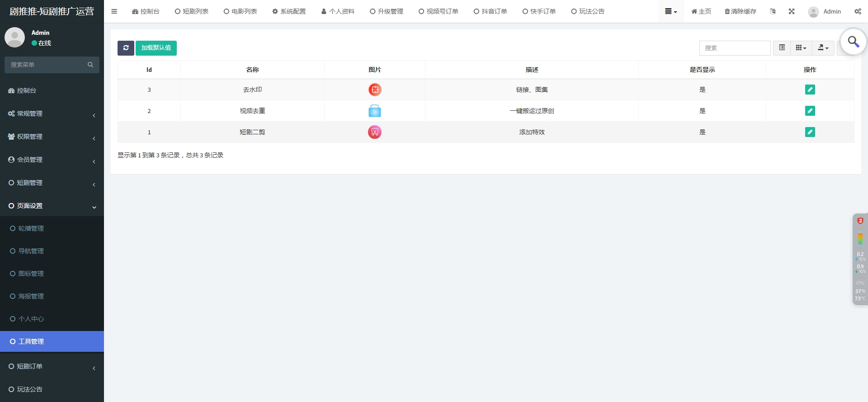Click the floating magnifier search button

(853, 42)
